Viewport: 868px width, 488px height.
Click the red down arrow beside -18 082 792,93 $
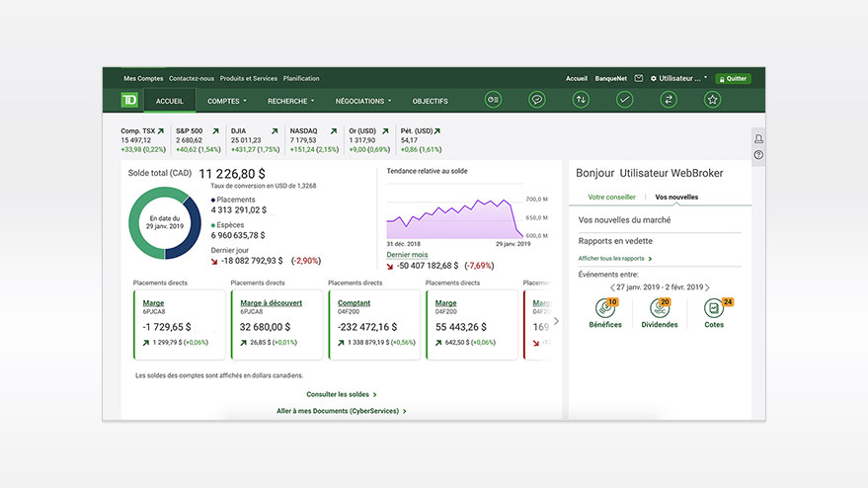(x=214, y=262)
